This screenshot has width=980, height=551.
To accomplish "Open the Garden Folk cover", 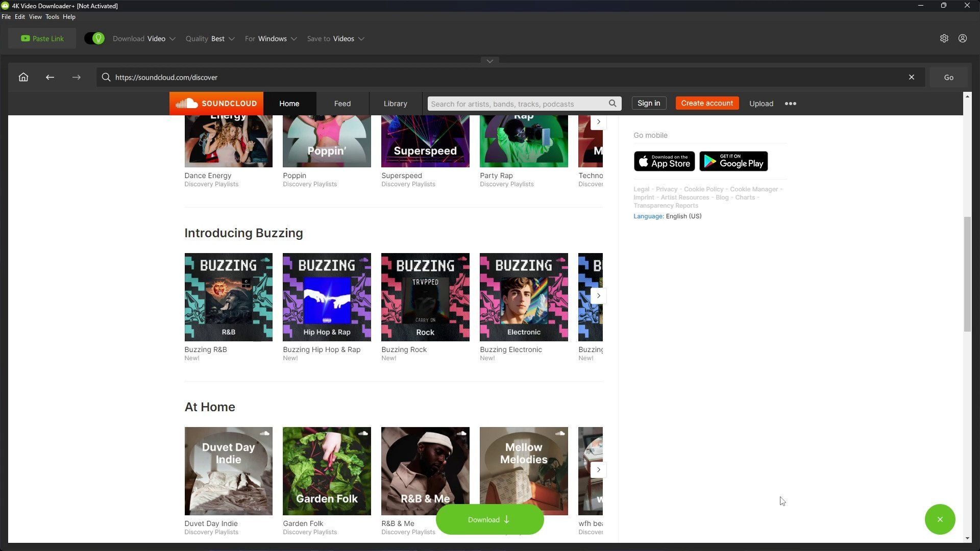I will (327, 471).
